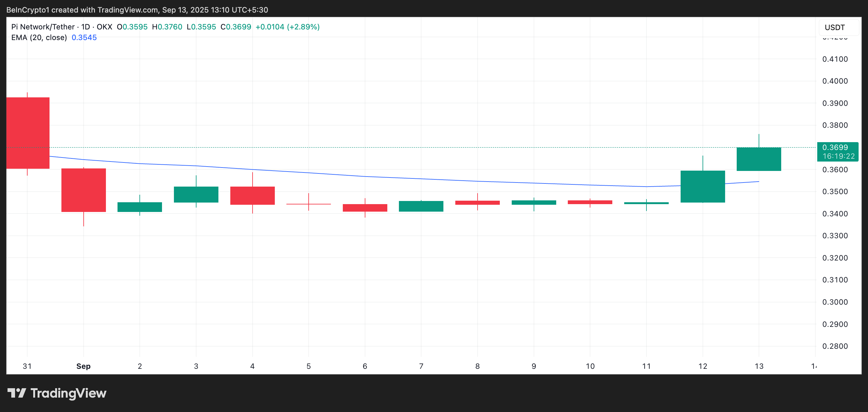This screenshot has height=412, width=868.
Task: Click the 13 date on time axis
Action: [x=759, y=366]
